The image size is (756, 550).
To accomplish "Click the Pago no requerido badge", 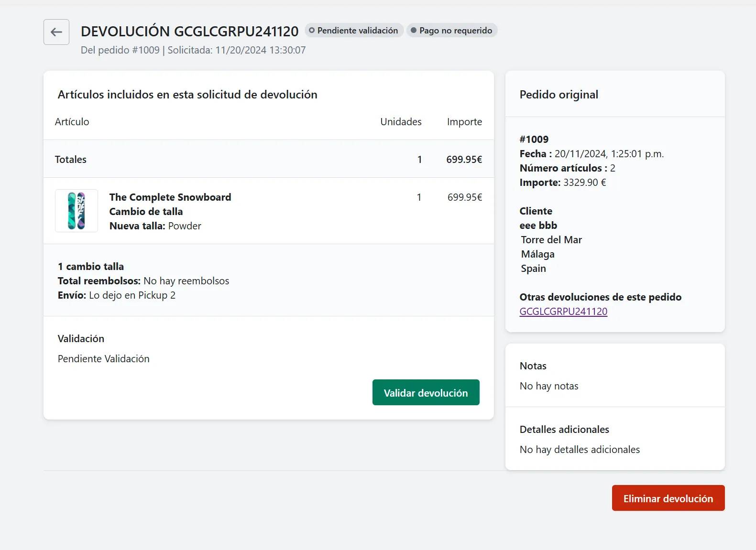I will pyautogui.click(x=452, y=31).
